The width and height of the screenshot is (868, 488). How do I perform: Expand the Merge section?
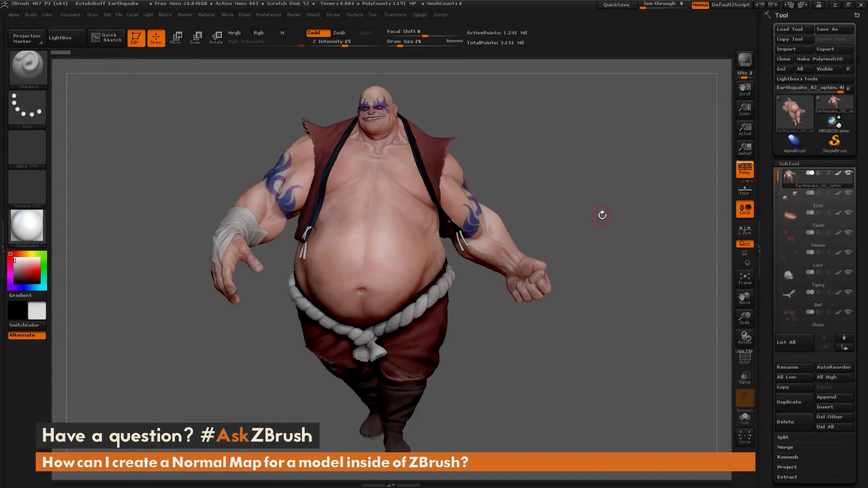coord(785,447)
